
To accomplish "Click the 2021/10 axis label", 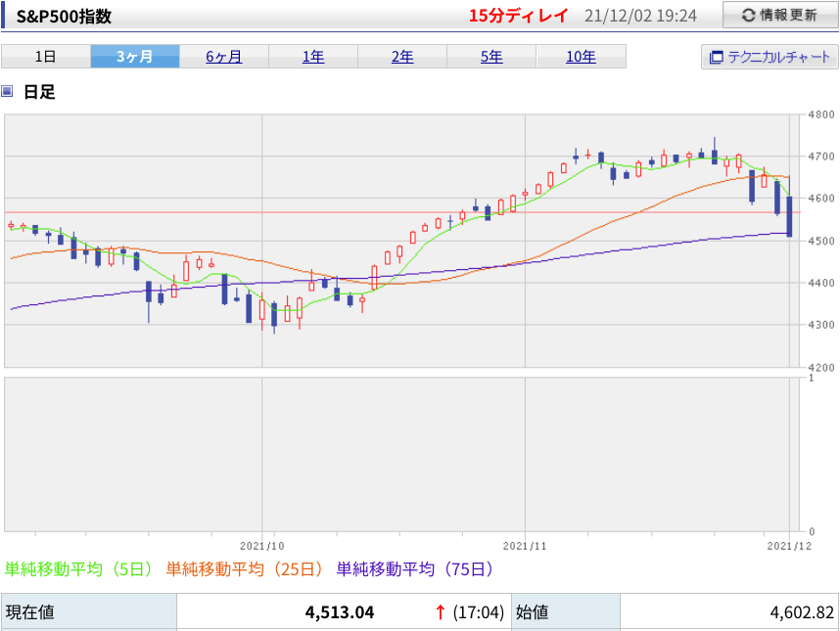I will 261,546.
